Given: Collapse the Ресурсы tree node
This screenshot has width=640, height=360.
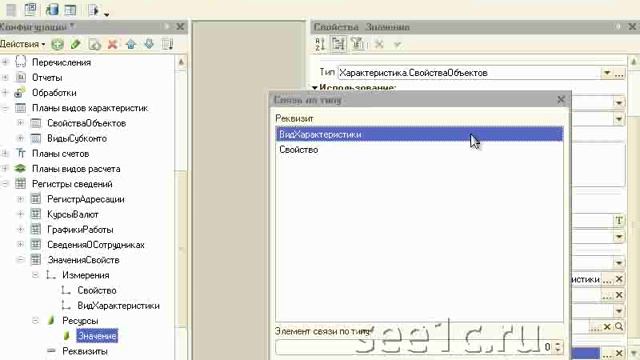Looking at the screenshot, I should (x=36, y=320).
